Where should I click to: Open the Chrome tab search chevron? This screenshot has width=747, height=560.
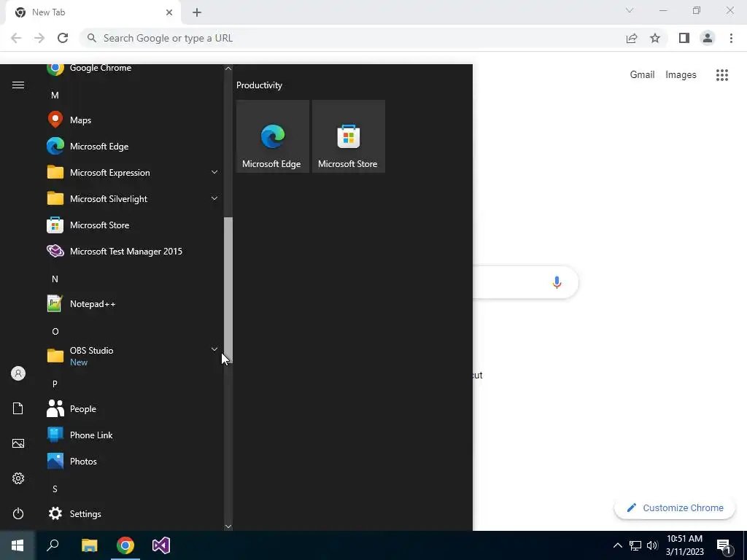pyautogui.click(x=630, y=10)
